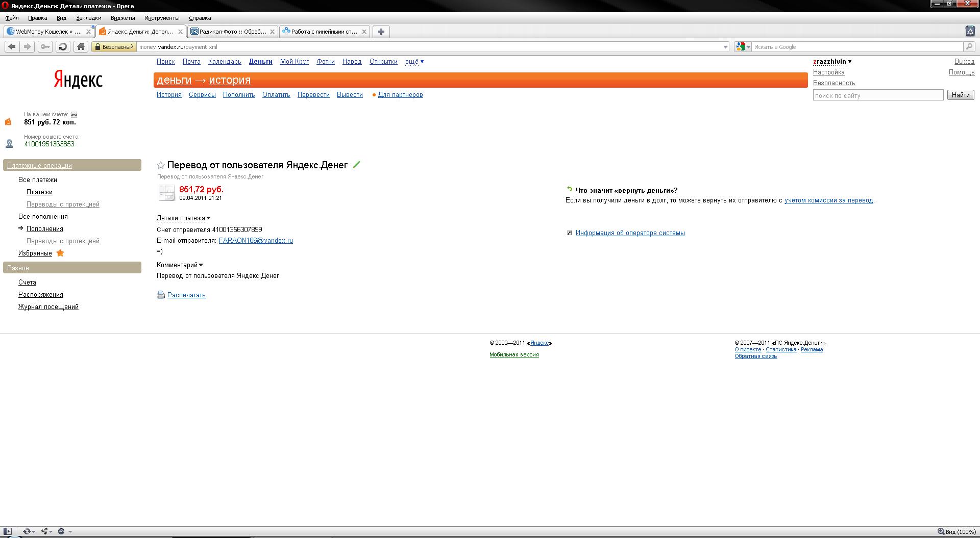This screenshot has width=980, height=538.
Task: Open the учетом комиссии за перевод link
Action: [x=829, y=200]
